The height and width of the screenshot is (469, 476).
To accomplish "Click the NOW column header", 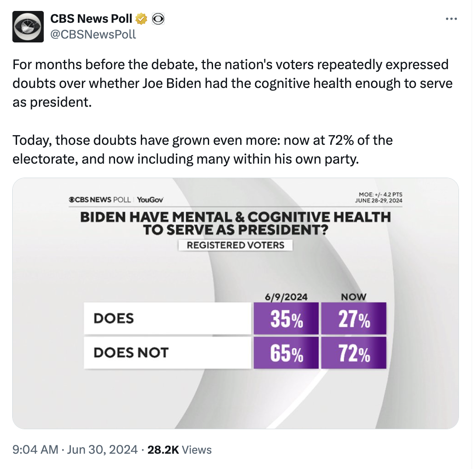I will [x=353, y=297].
